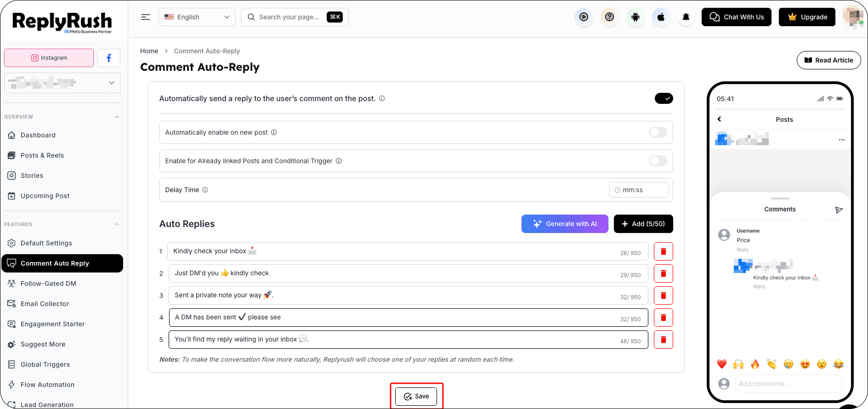Collapse the Overview section

117,117
